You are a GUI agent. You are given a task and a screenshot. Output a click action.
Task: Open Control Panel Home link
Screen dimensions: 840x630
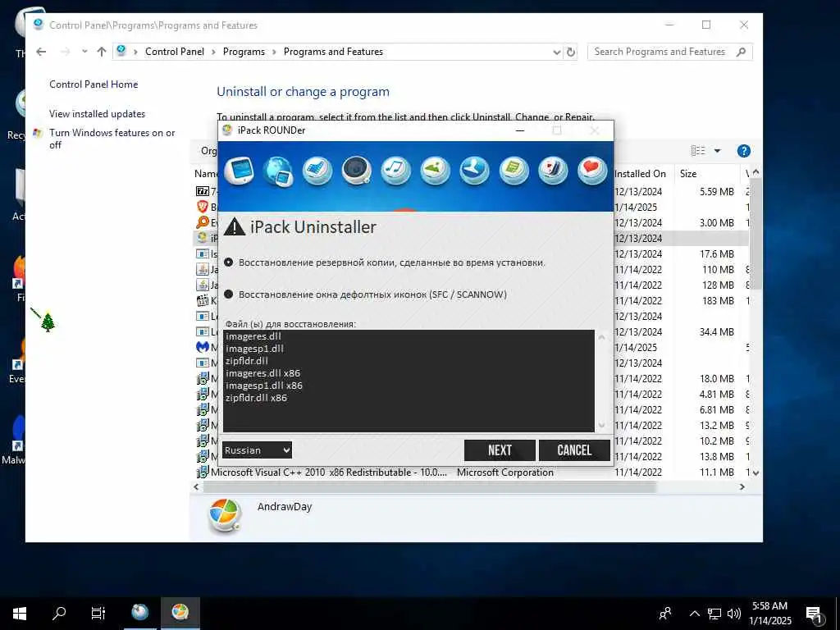(94, 84)
